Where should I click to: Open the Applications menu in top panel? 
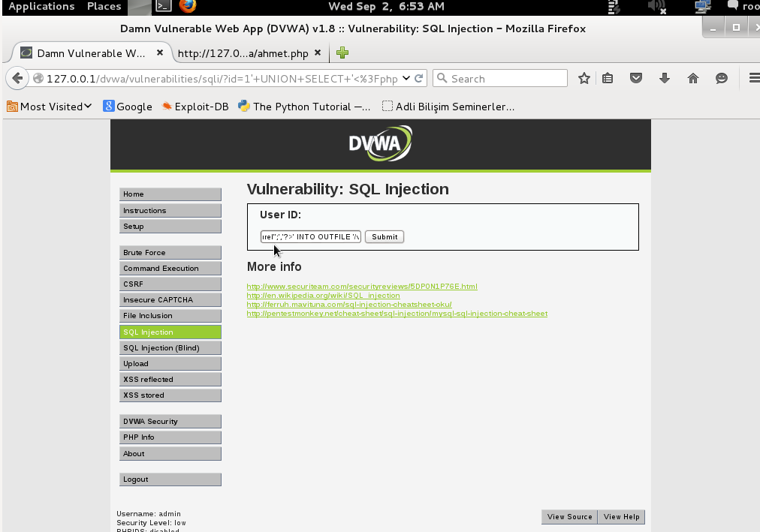(41, 7)
